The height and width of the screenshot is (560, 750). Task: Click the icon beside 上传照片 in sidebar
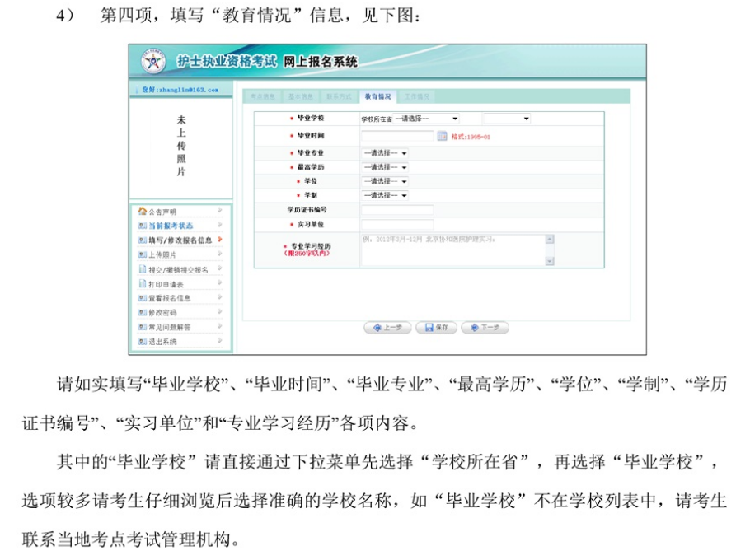pyautogui.click(x=142, y=255)
